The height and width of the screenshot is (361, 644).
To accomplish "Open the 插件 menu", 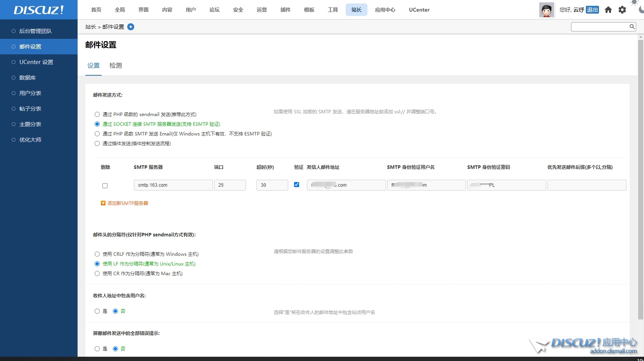I will pos(286,10).
